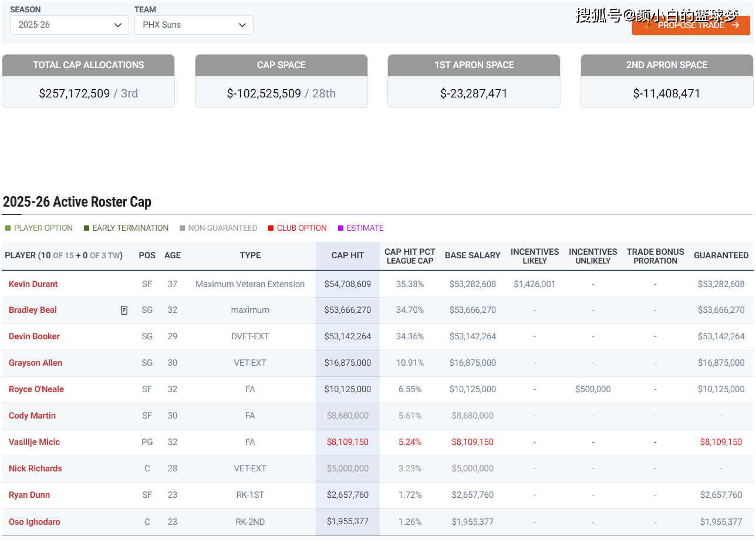The width and height of the screenshot is (756, 543).
Task: Open the Season 2025-26 dropdown
Action: [69, 25]
